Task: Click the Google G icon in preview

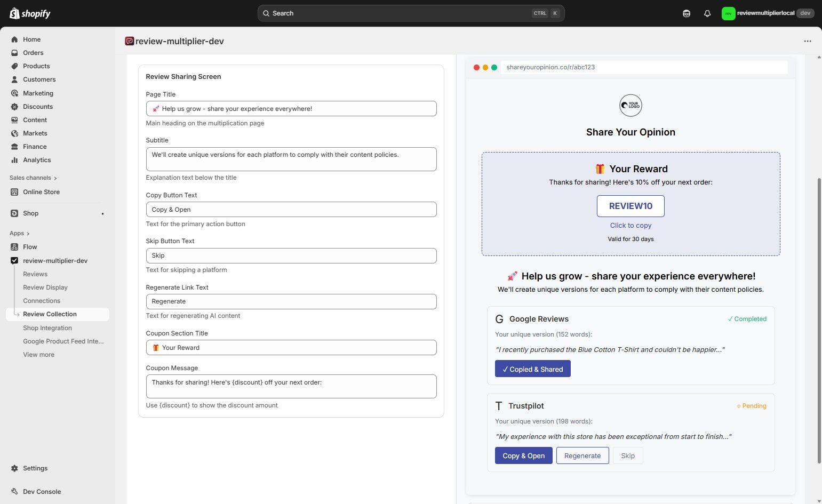Action: point(499,319)
